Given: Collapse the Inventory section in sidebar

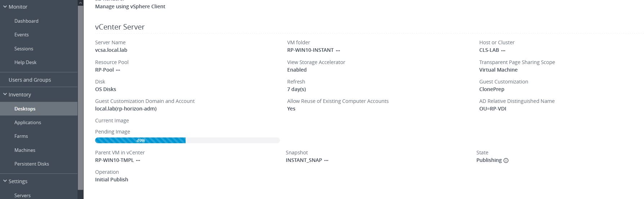Looking at the screenshot, I should tap(5, 94).
